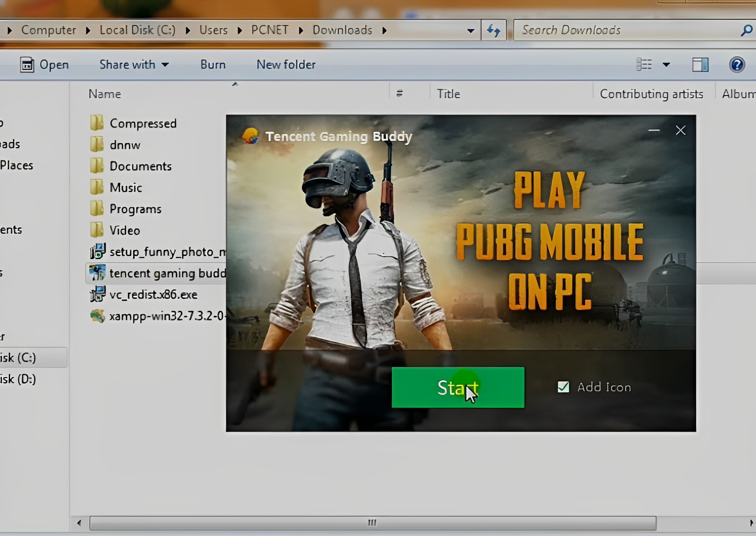Click the change view icon
Viewport: 756px width, 536px height.
[644, 64]
